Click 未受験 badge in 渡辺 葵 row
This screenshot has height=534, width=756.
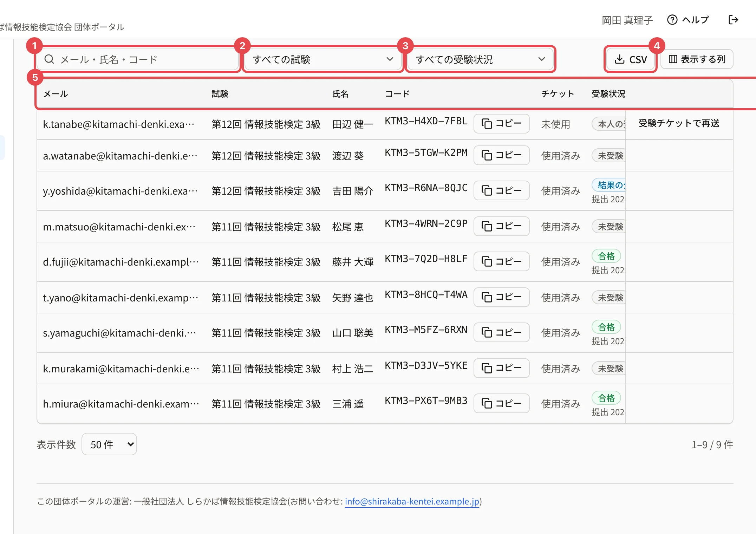click(609, 156)
